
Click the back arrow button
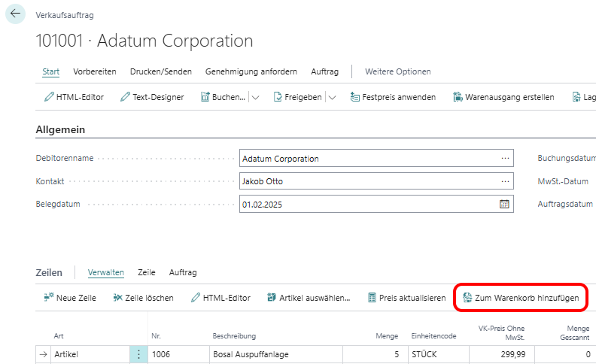[16, 14]
